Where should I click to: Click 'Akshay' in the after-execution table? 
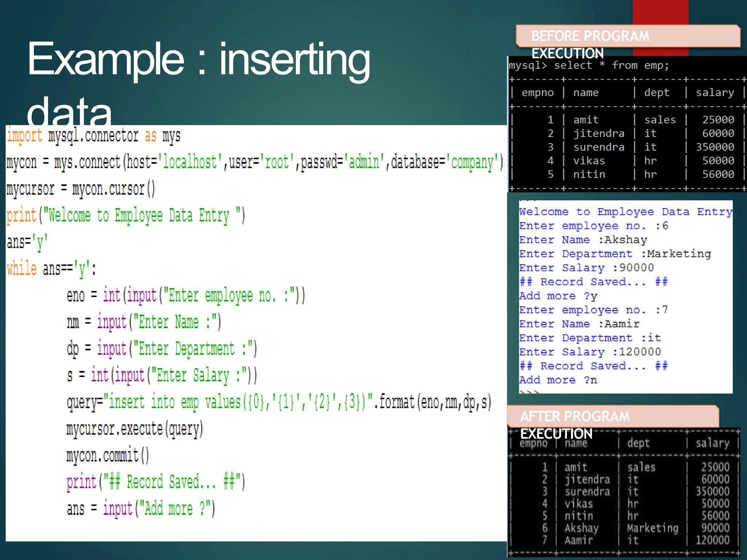pyautogui.click(x=582, y=528)
